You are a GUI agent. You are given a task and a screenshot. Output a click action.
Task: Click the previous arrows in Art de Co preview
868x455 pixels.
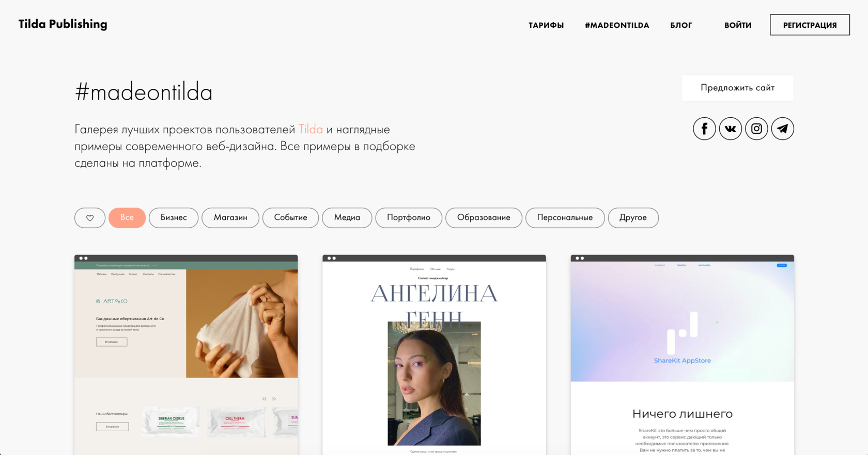tap(265, 399)
